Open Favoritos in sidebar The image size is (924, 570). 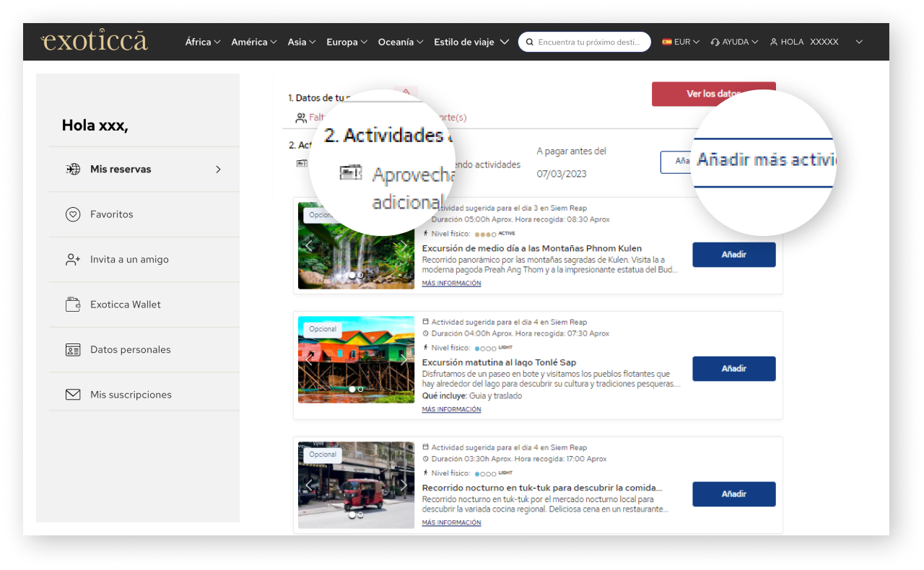(144, 214)
